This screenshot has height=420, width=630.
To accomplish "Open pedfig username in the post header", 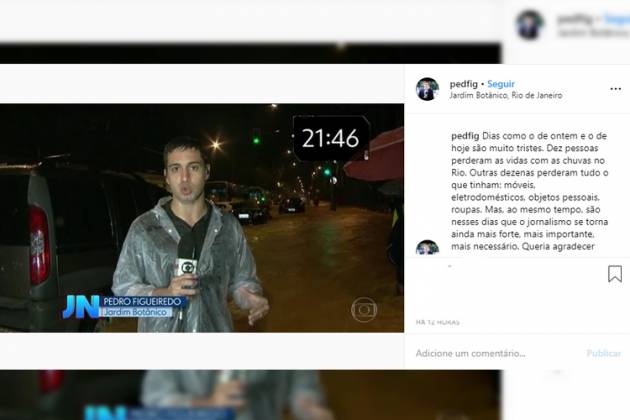I will (464, 84).
